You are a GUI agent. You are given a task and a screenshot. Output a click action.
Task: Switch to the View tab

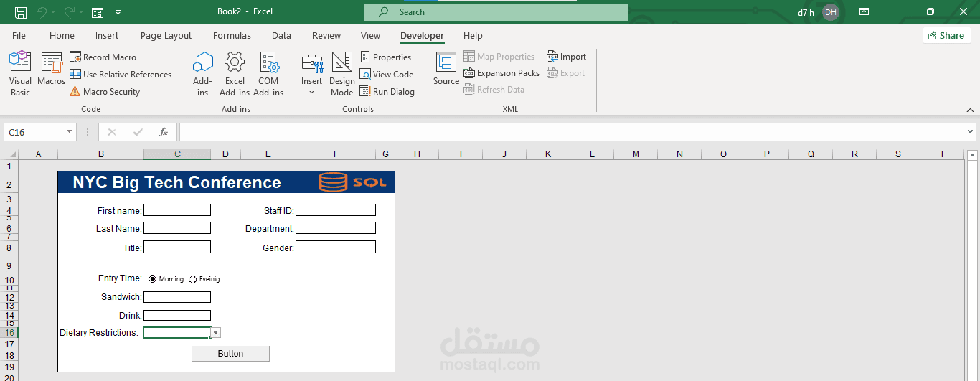[370, 35]
